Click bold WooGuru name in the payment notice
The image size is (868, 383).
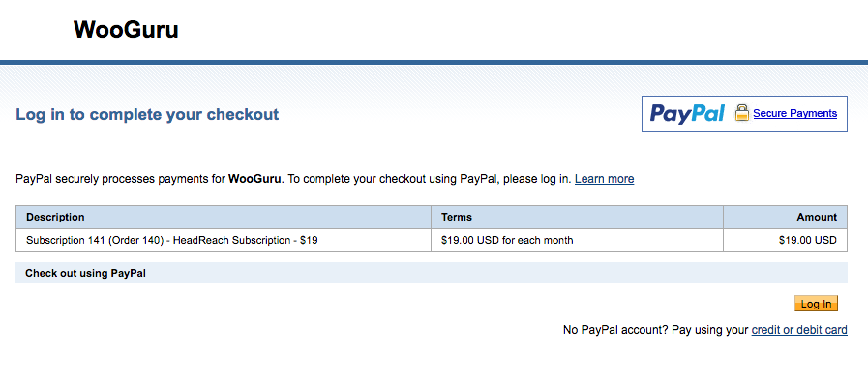(x=255, y=179)
